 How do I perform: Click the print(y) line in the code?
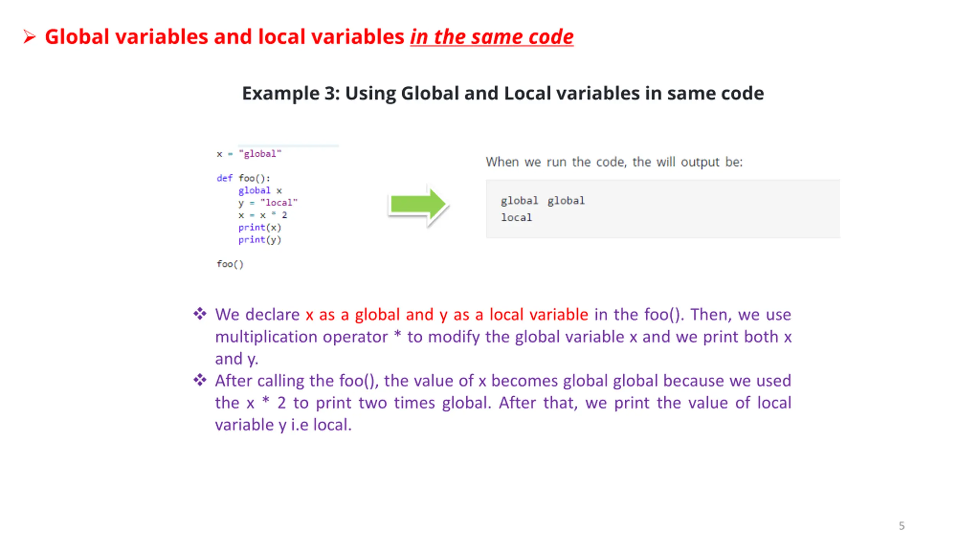[x=260, y=240]
